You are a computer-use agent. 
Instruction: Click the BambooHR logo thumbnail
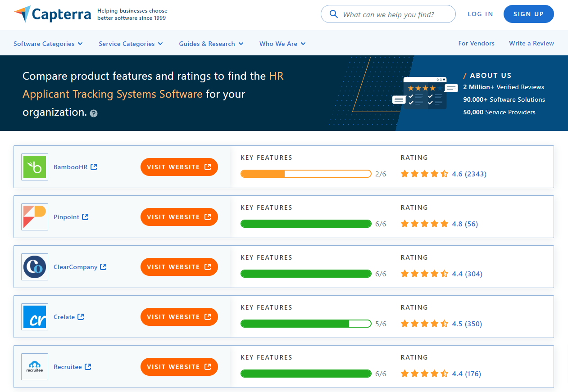[35, 167]
